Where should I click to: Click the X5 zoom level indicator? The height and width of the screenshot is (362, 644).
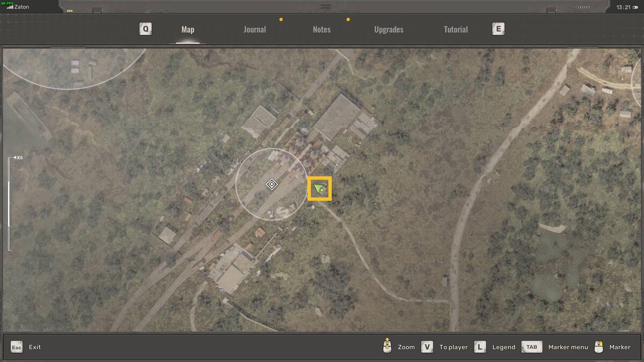tap(18, 158)
